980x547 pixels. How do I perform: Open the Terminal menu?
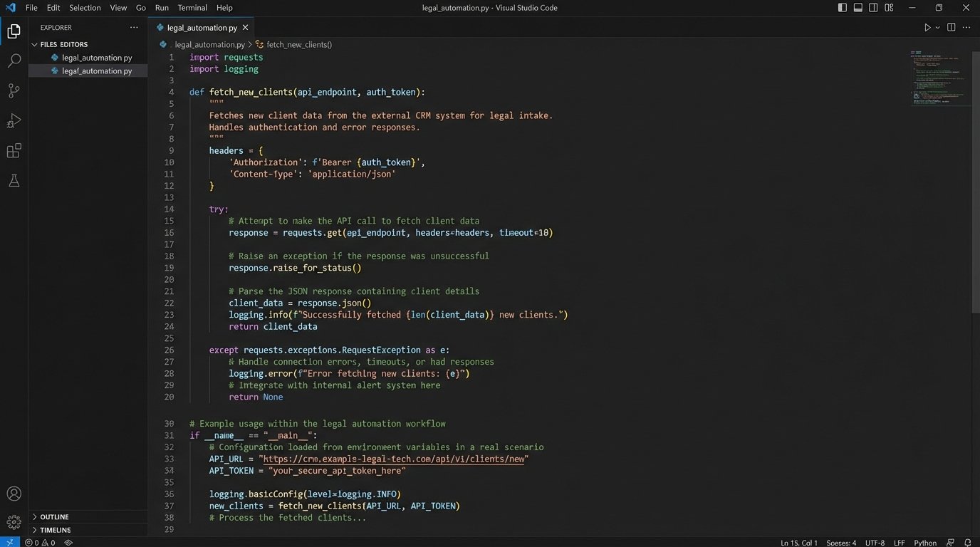pos(192,8)
